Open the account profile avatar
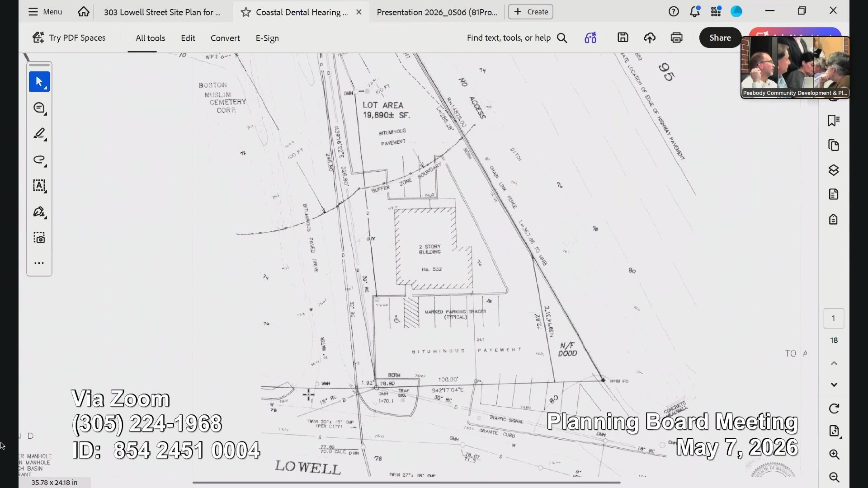The image size is (868, 488). pyautogui.click(x=736, y=12)
